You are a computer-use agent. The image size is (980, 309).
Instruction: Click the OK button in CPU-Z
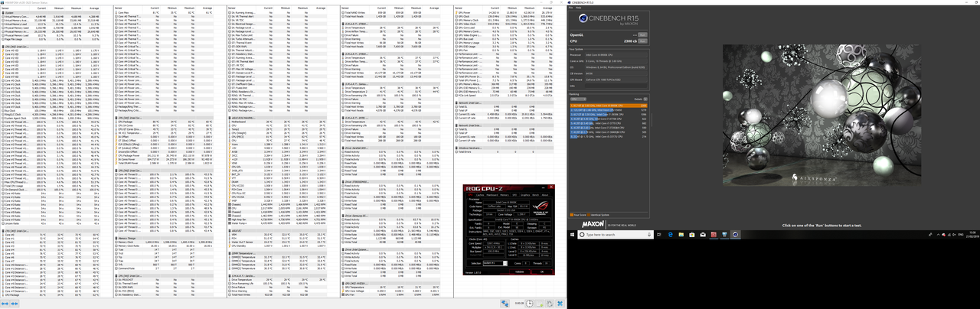pos(542,272)
